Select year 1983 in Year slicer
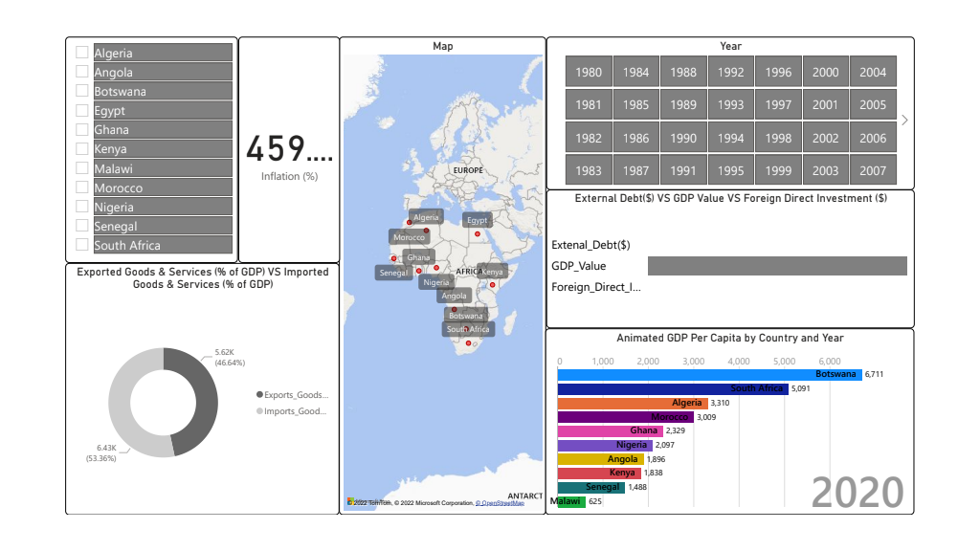The width and height of the screenshot is (980, 551). 589,170
